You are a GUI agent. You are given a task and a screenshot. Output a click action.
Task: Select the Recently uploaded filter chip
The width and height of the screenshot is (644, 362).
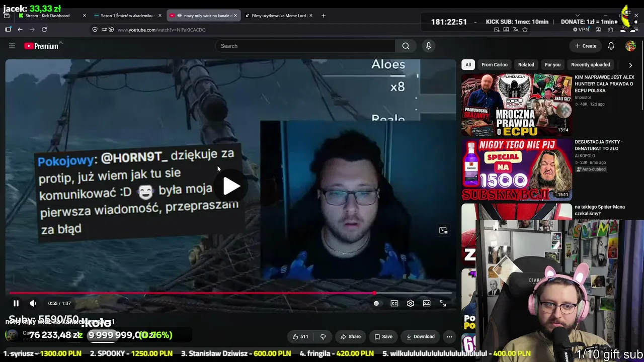coord(591,65)
